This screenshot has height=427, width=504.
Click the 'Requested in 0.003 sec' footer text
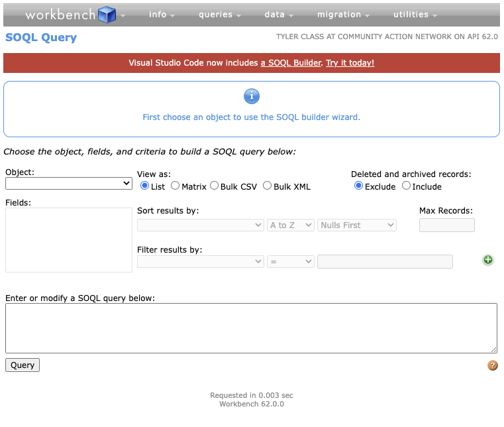click(252, 395)
